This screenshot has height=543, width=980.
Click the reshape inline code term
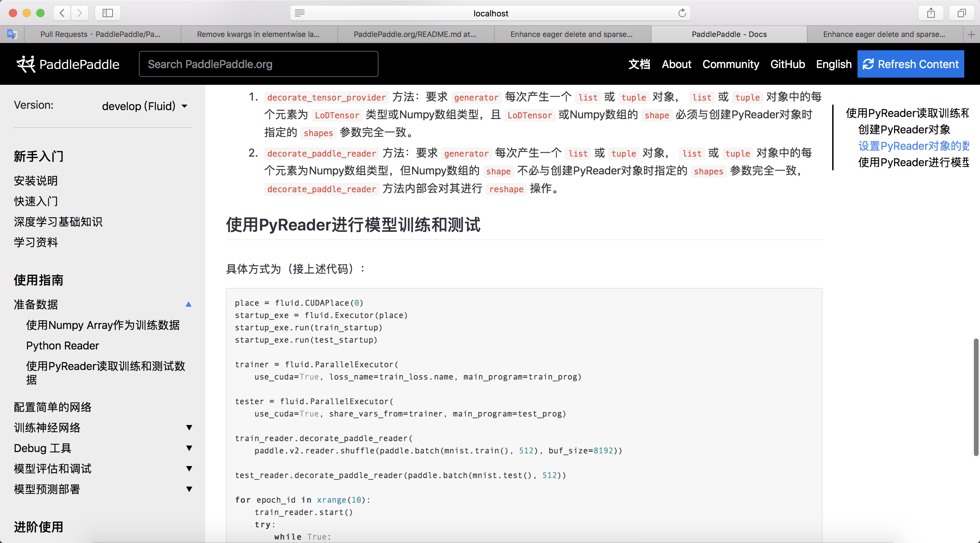(x=506, y=189)
